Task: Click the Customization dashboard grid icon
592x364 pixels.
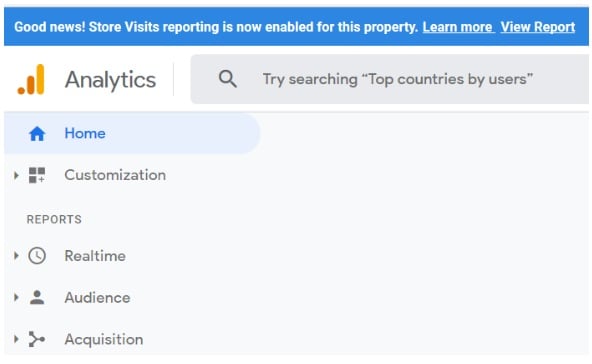Action: coord(37,176)
